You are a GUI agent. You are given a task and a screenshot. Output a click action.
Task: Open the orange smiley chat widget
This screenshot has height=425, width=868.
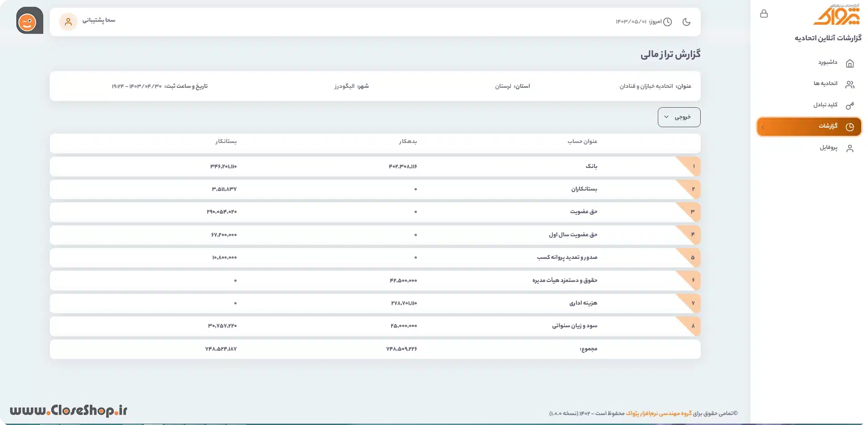point(29,20)
